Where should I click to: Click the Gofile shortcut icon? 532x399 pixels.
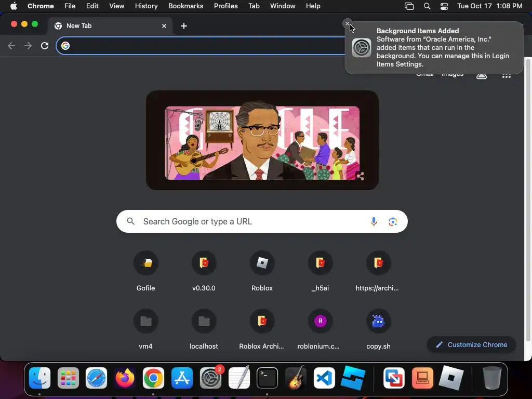(x=146, y=263)
